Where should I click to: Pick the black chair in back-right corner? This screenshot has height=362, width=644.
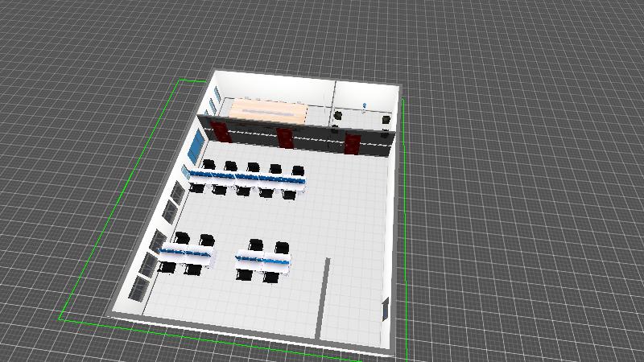(387, 121)
